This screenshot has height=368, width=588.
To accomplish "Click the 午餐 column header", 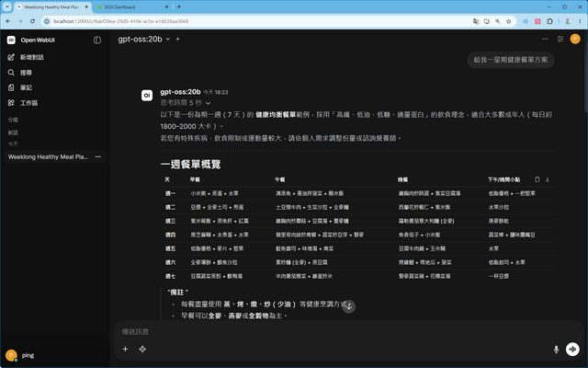I will (x=280, y=179).
